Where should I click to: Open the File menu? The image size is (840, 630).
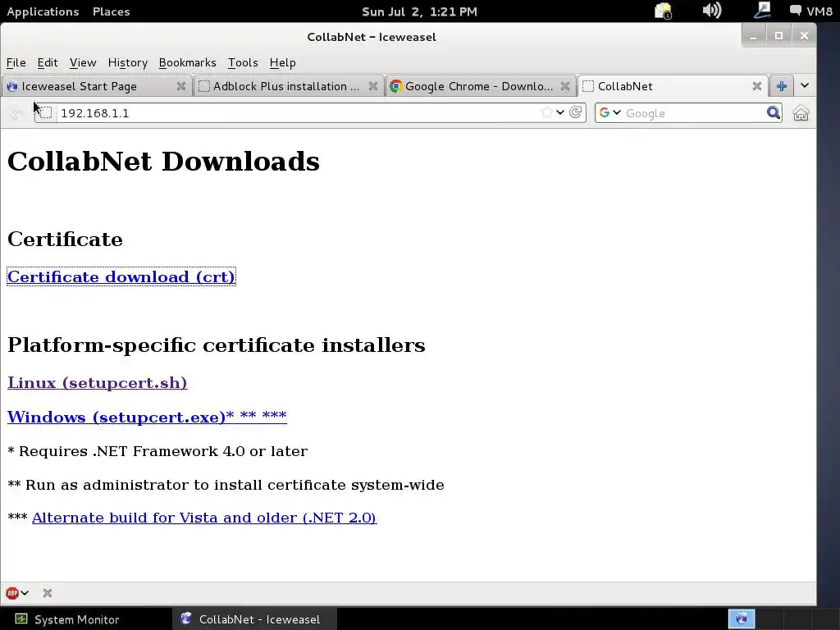tap(16, 62)
